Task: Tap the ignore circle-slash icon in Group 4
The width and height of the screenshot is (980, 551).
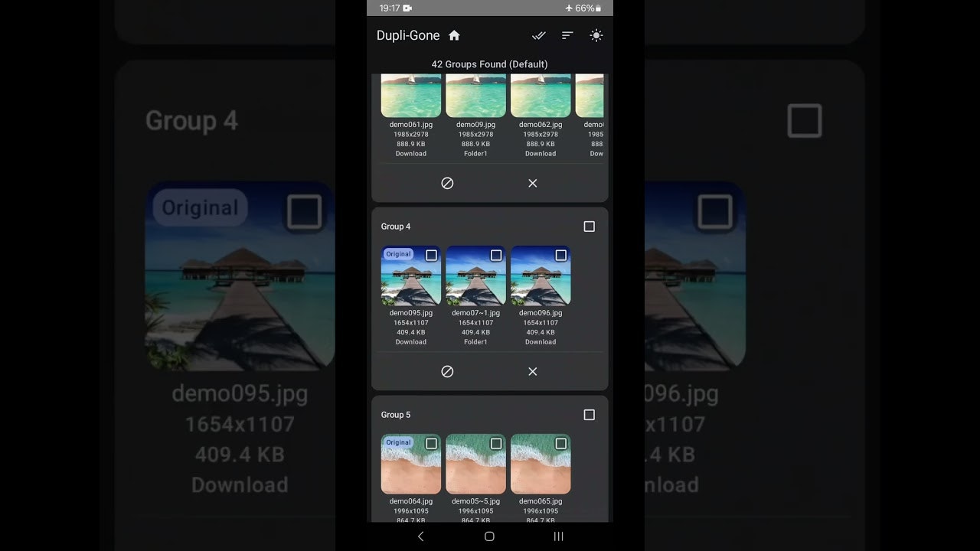Action: click(x=447, y=371)
